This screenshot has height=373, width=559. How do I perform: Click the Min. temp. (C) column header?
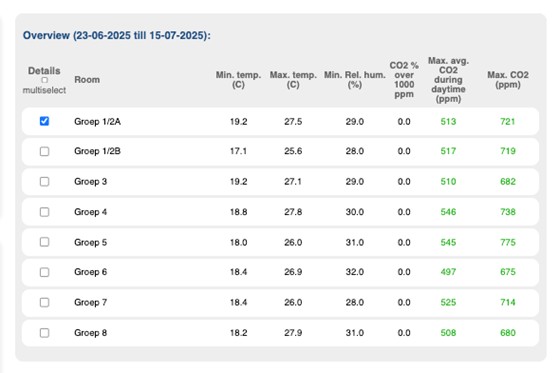click(238, 80)
